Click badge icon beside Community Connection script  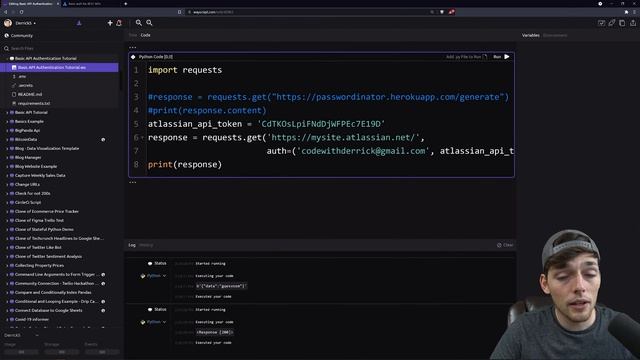(x=103, y=284)
